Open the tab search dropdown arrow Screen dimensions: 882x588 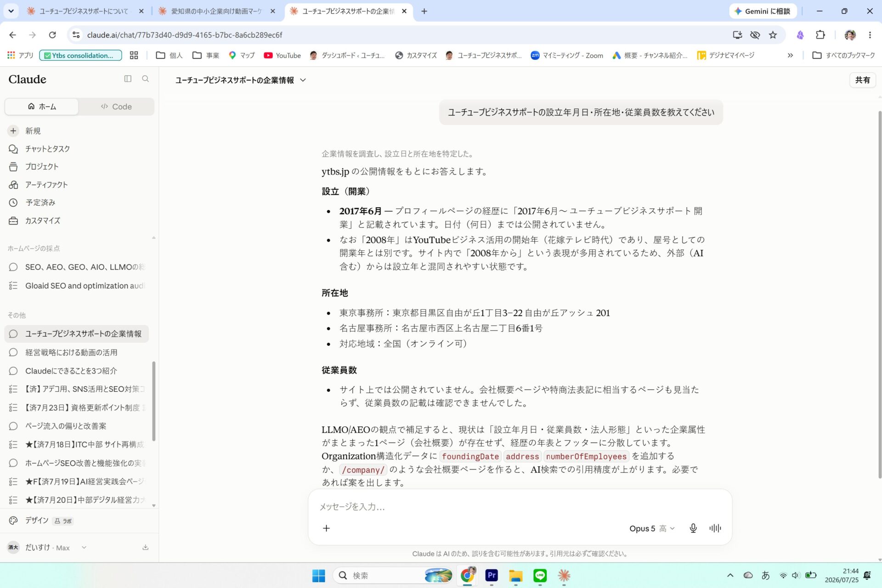tap(11, 11)
